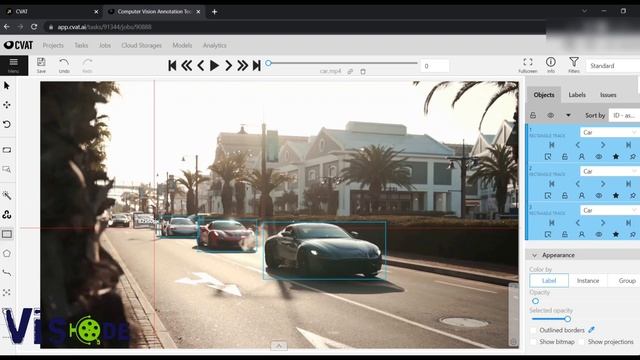640x360 pixels.
Task: Toggle visibility of object 2
Action: coord(599,196)
